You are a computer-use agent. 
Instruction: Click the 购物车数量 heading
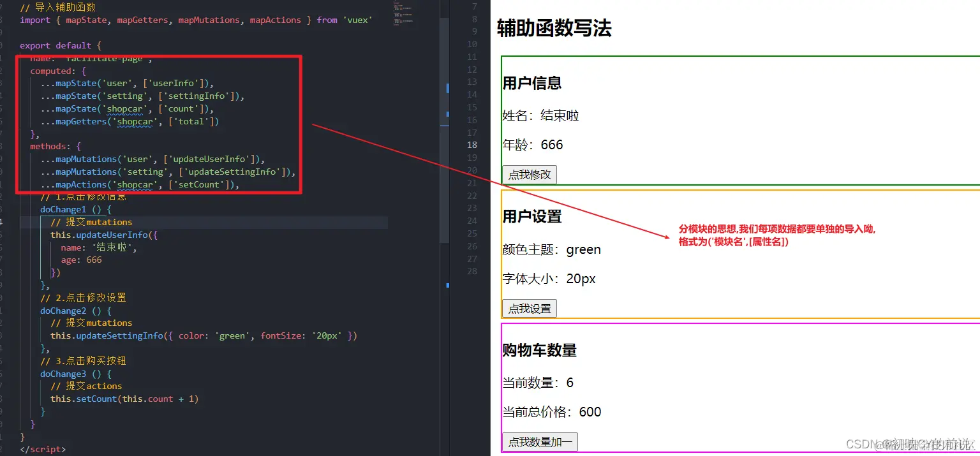pos(540,350)
